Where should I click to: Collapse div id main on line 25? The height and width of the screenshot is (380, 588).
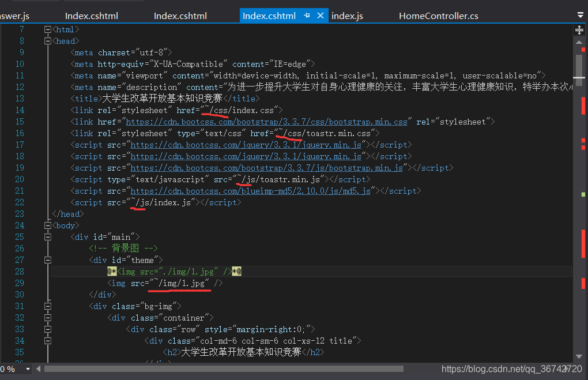click(48, 237)
